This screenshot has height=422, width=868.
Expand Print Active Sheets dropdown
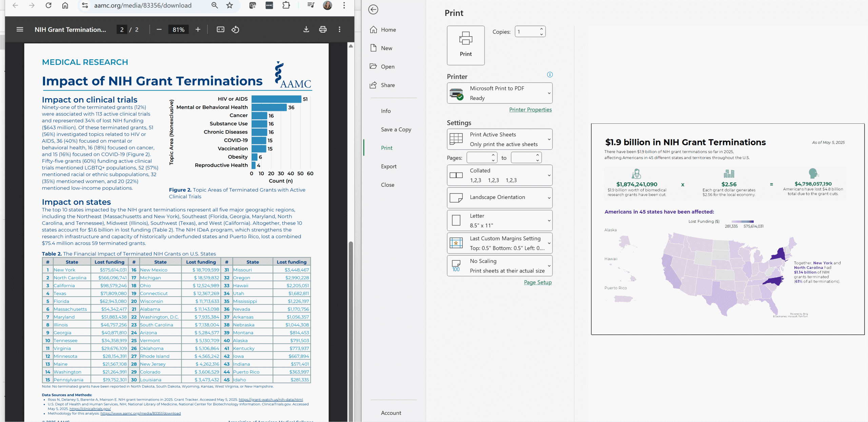click(499, 139)
